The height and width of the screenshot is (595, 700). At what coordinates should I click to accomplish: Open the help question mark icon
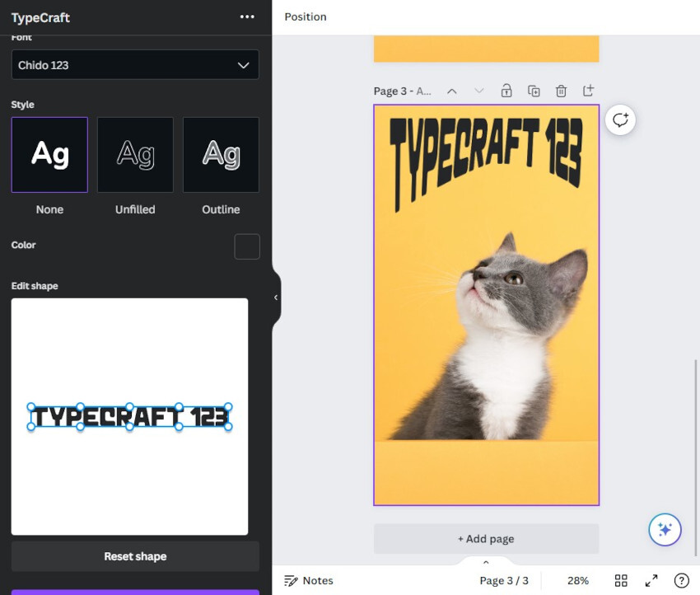[681, 580]
